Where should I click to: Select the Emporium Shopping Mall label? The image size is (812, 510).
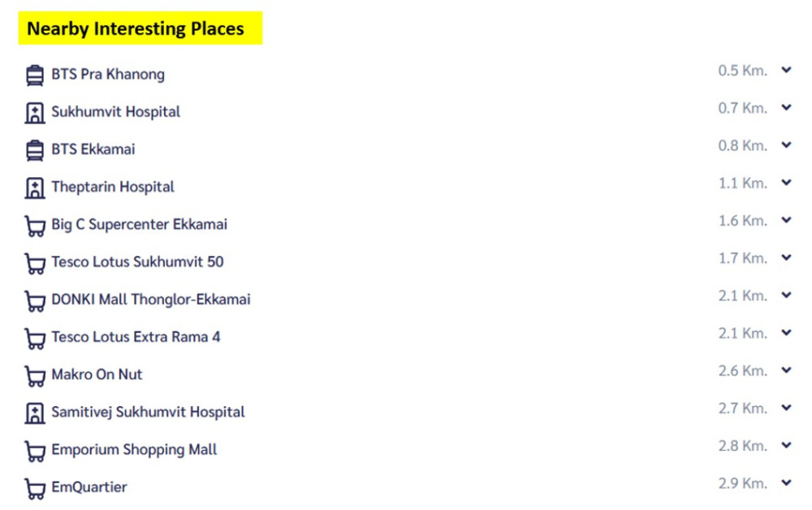click(134, 450)
